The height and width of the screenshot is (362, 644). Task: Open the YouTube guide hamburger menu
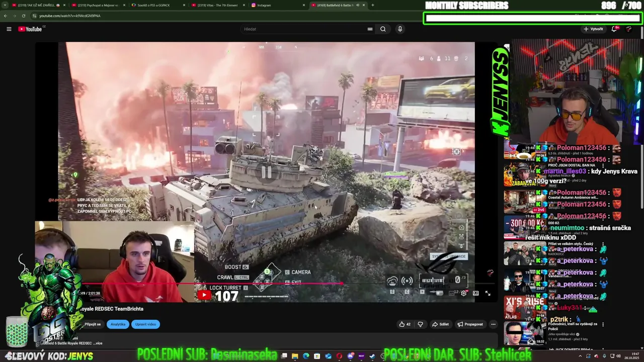pos(9,29)
